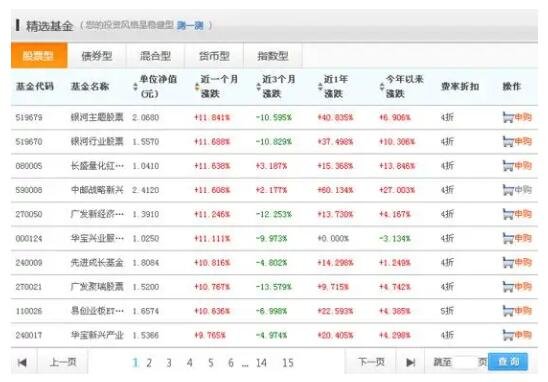This screenshot has width=548, height=382.
Task: Jump to first page arrow icon
Action: click(x=22, y=362)
